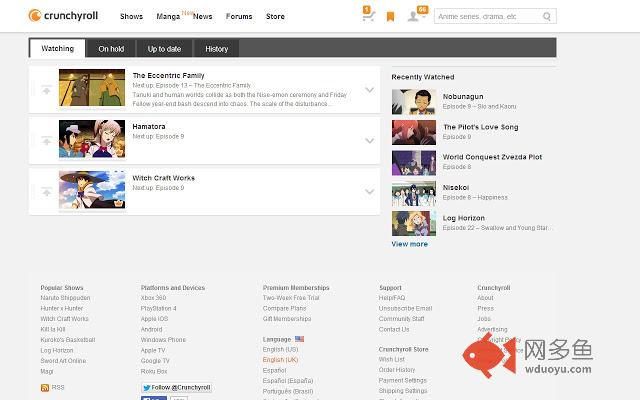The image size is (640, 400).
Task: Open the Nobunagun recently watched thumbnail
Action: click(414, 102)
